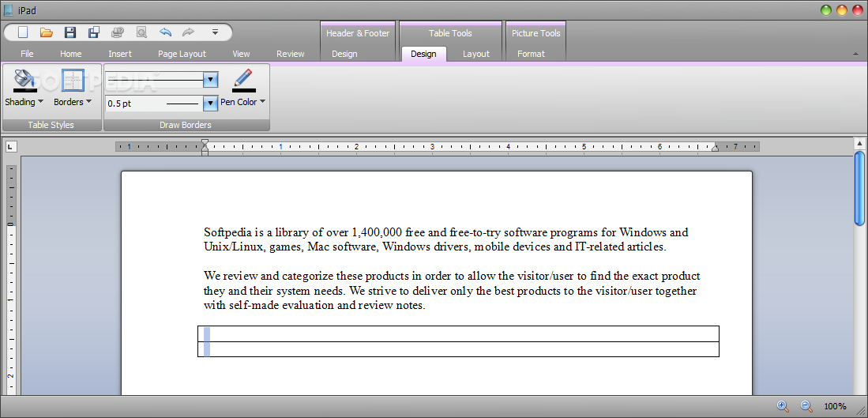Select the Table Tools Design tab
Image resolution: width=868 pixels, height=418 pixels.
click(423, 54)
